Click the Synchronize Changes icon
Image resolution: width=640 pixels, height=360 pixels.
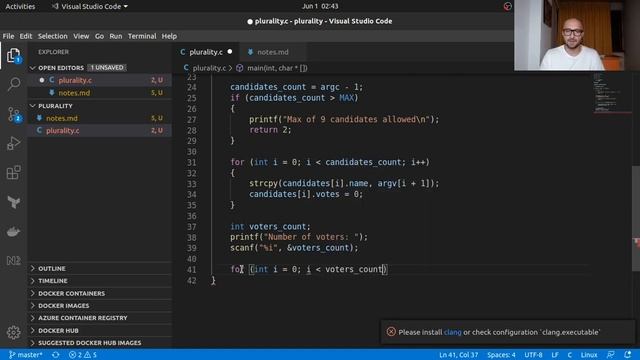click(56, 355)
